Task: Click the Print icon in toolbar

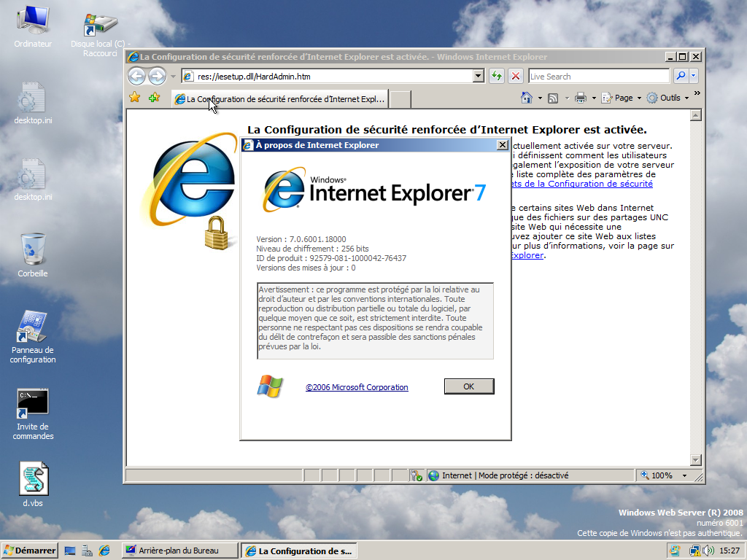Action: (x=581, y=98)
